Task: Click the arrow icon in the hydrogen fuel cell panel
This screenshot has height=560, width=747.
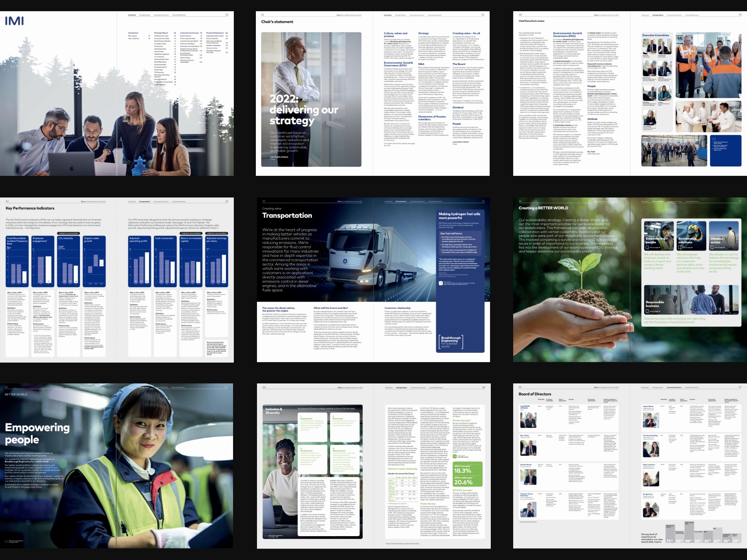Action: 441,283
